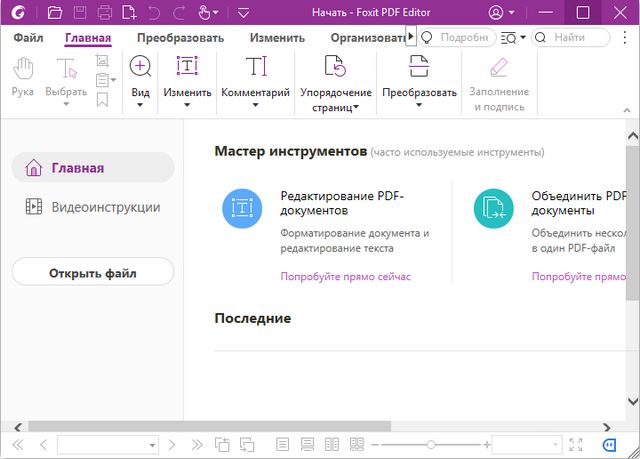Image resolution: width=640 pixels, height=459 pixels.
Task: Click the Открыть файл button
Action: (x=93, y=272)
